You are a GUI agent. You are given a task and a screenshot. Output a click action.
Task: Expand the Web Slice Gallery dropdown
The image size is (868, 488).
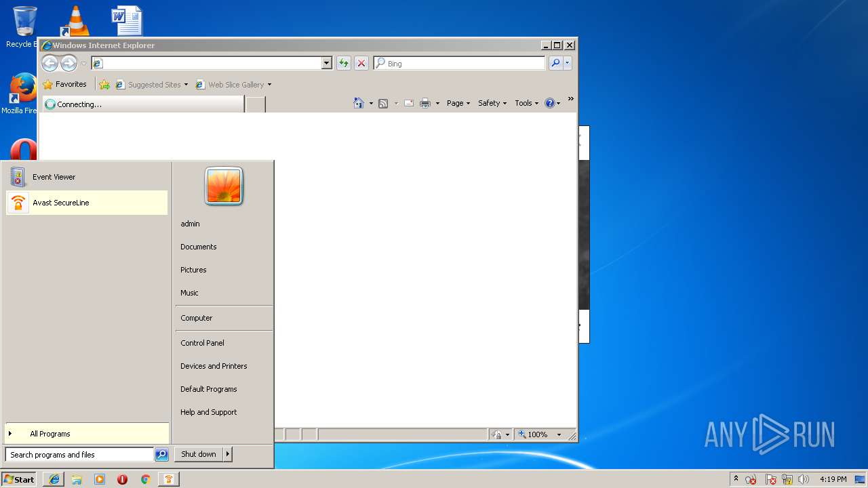point(269,85)
